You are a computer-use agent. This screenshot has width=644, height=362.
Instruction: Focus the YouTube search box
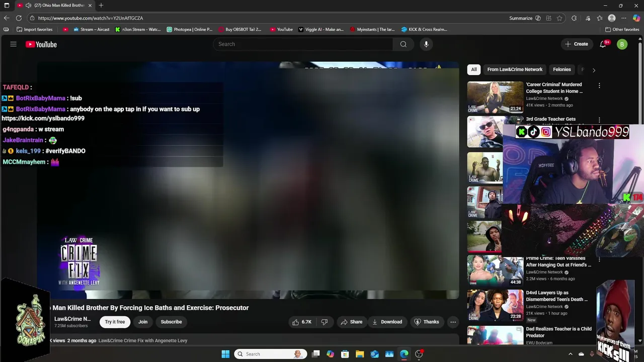click(x=303, y=44)
